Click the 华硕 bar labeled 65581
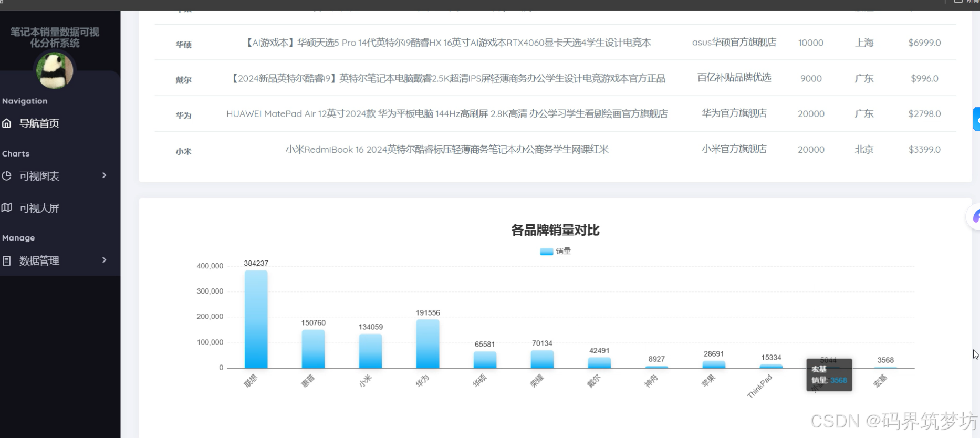This screenshot has width=980, height=438. 485,360
